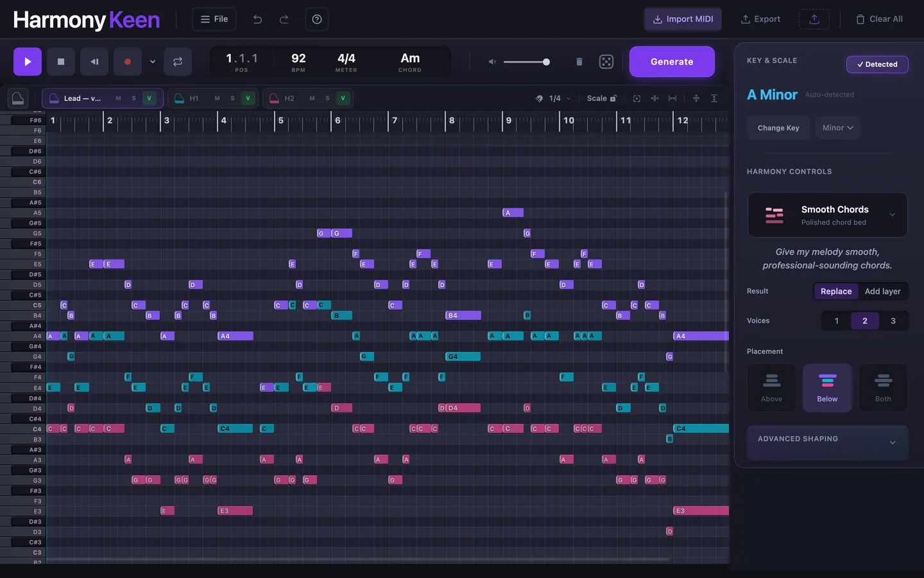Image resolution: width=924 pixels, height=578 pixels.
Task: Click the vertical zoom height icon
Action: [714, 98]
